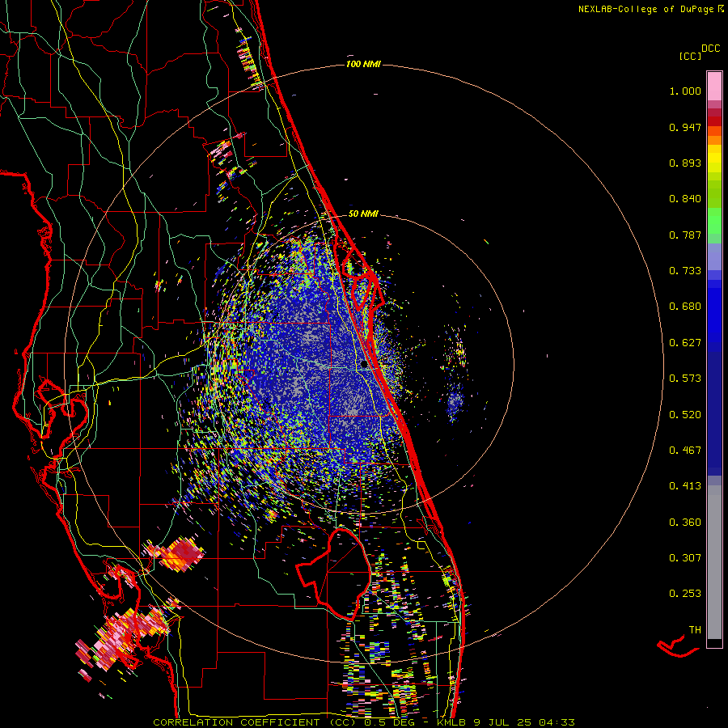Click the TH label beside the color bar
Viewport: 728px width, 728px height.
[695, 630]
